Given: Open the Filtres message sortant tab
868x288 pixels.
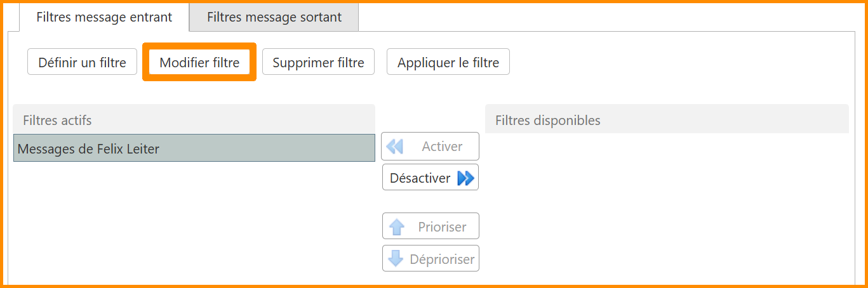Looking at the screenshot, I should (x=274, y=17).
